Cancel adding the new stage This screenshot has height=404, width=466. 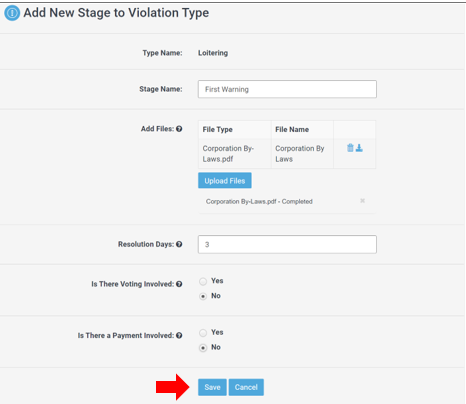coord(246,387)
